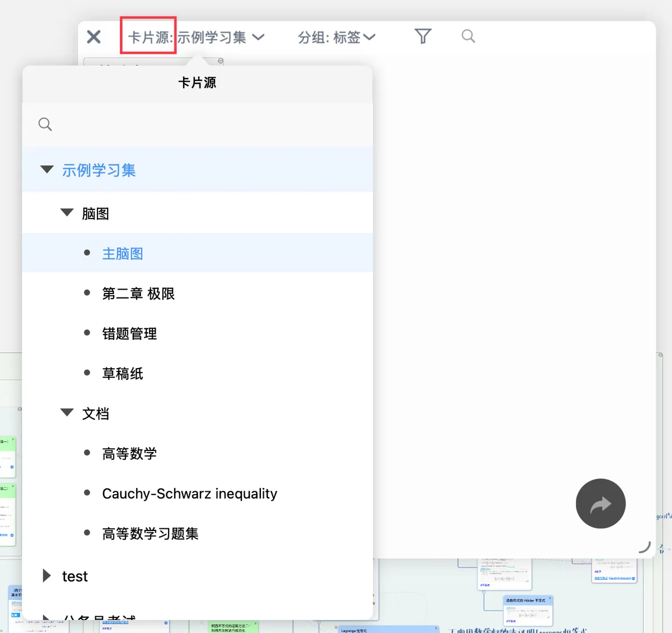This screenshot has height=633, width=672.
Task: Select the test study set row
Action: (x=198, y=576)
